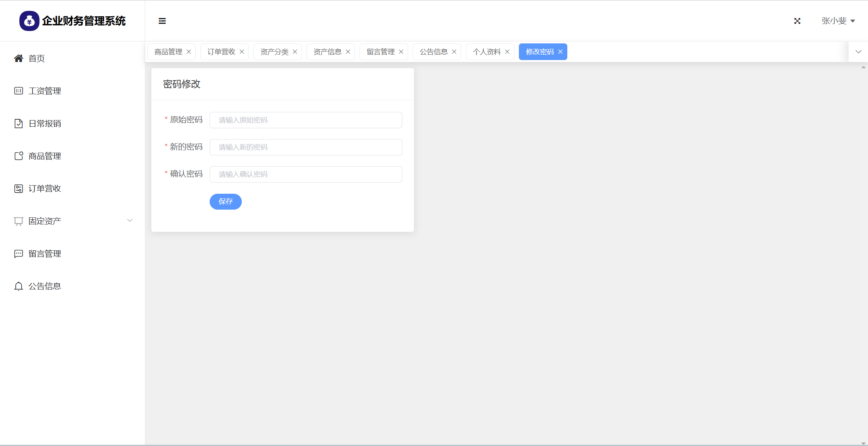The height and width of the screenshot is (446, 868).
Task: Toggle the sidebar collapse hamburger icon
Action: [162, 21]
